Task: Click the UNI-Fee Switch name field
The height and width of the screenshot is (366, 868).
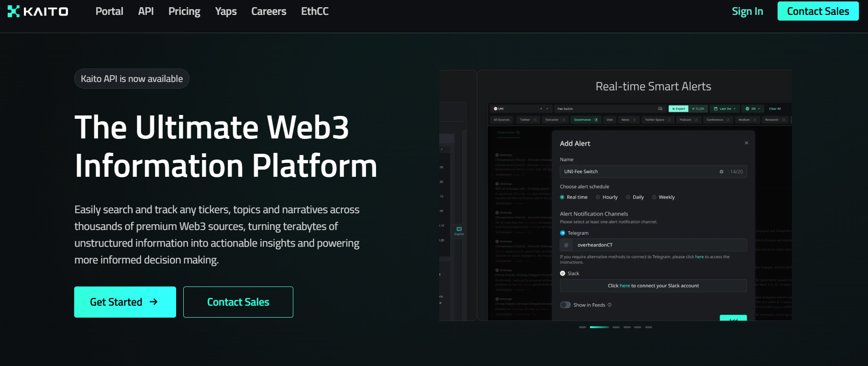Action: pos(653,172)
